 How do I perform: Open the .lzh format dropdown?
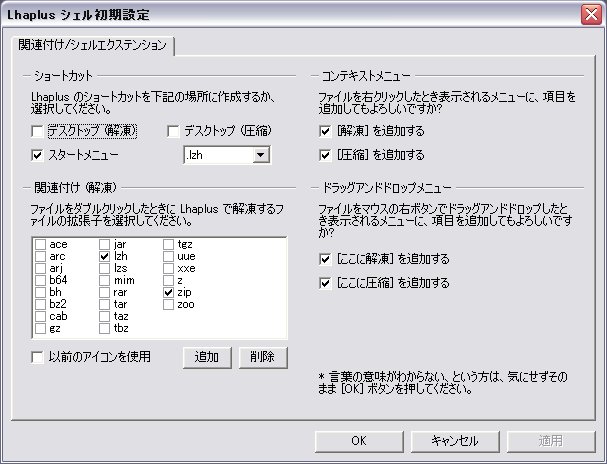tap(261, 155)
